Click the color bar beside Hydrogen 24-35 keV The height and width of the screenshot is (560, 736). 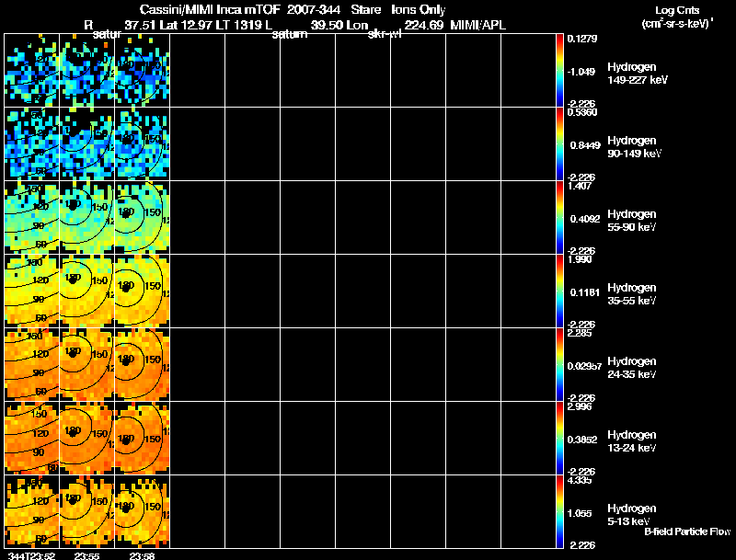click(x=559, y=364)
